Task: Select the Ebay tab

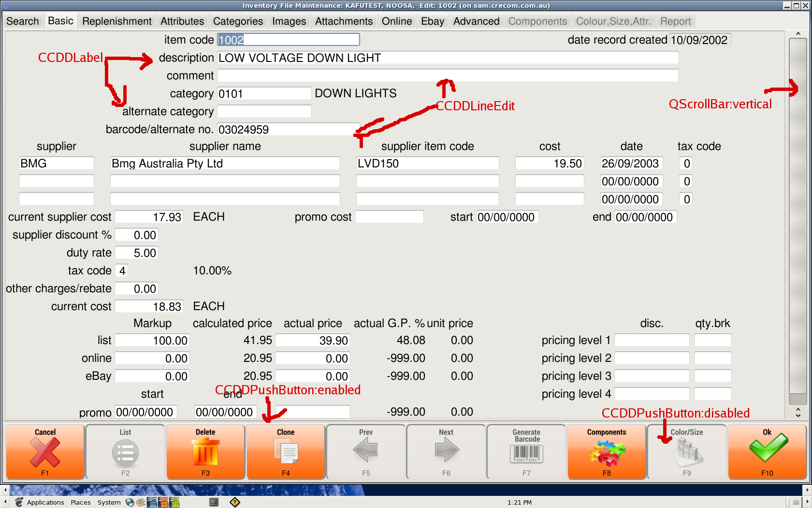Action: click(432, 21)
